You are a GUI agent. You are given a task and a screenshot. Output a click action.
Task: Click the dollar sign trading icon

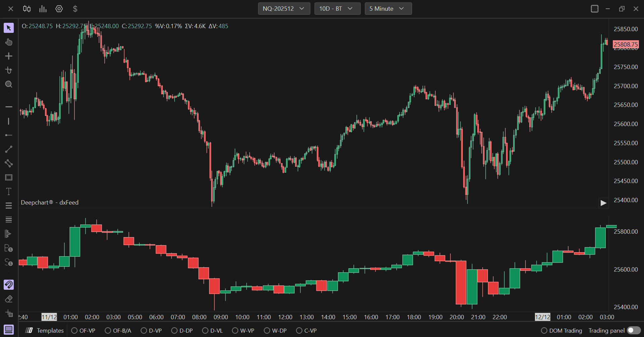tap(75, 9)
